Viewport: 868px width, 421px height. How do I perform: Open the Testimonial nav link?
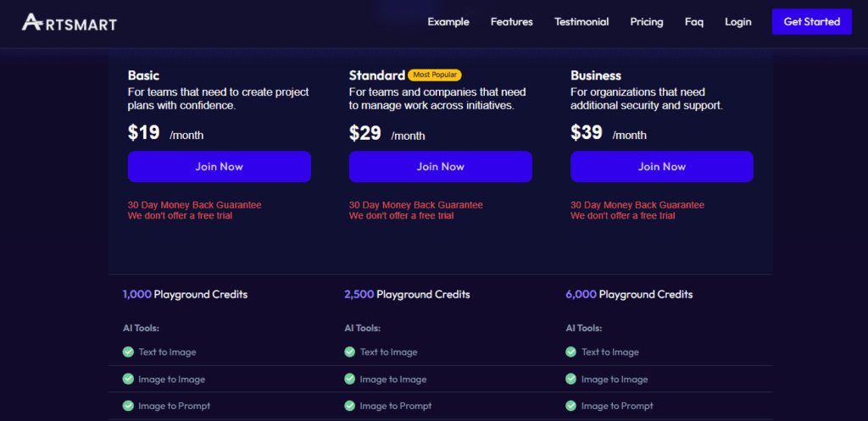coord(581,22)
